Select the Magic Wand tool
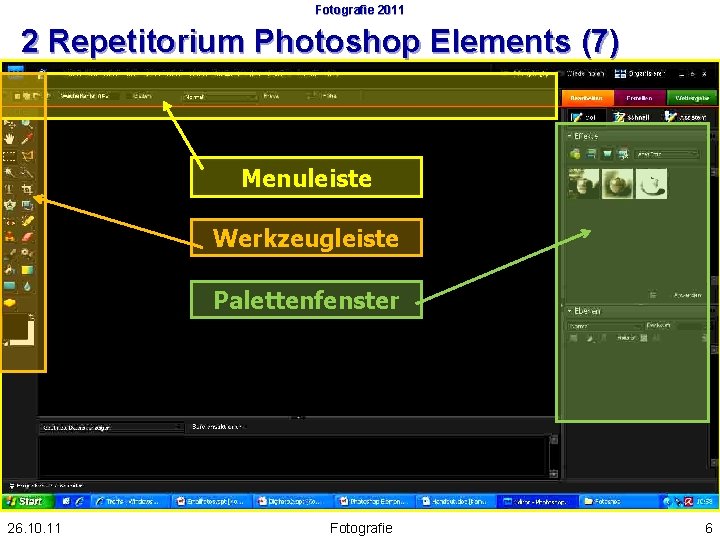The image size is (720, 540). tap(9, 173)
